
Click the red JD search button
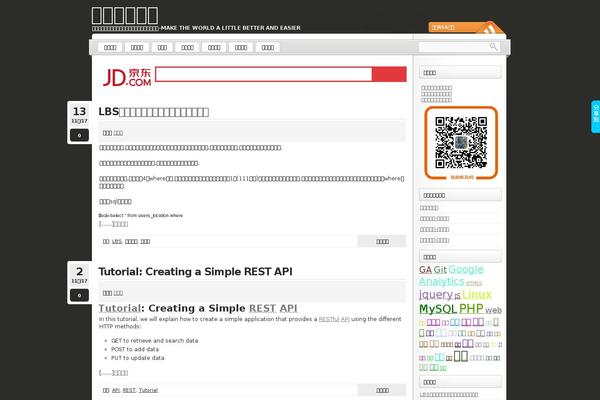pos(389,74)
